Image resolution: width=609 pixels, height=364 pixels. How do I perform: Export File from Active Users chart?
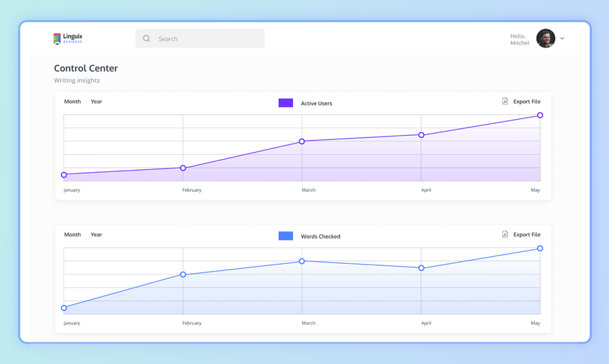527,101
